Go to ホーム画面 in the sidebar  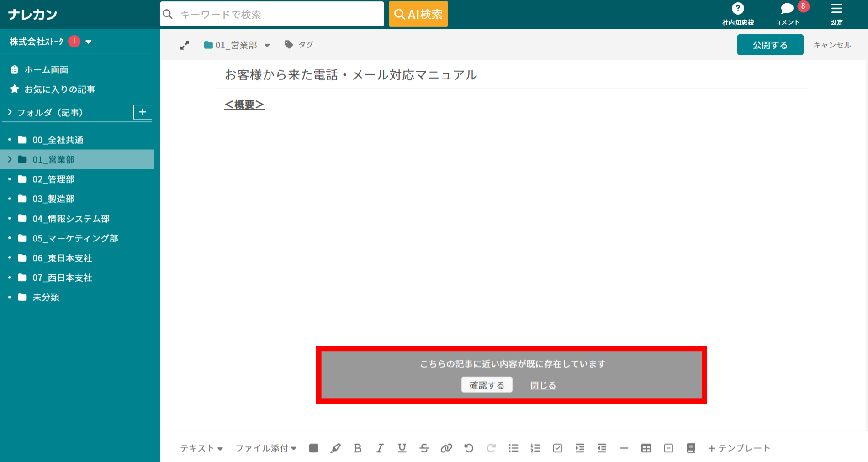[47, 69]
